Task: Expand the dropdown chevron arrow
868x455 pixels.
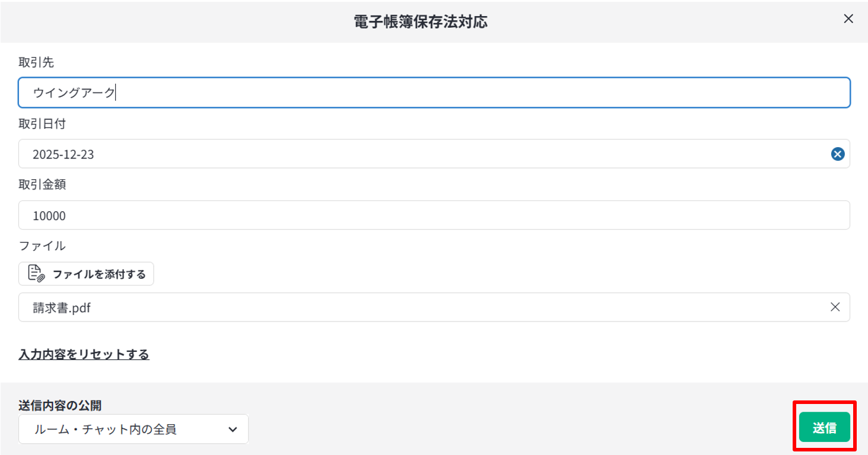Action: click(233, 429)
